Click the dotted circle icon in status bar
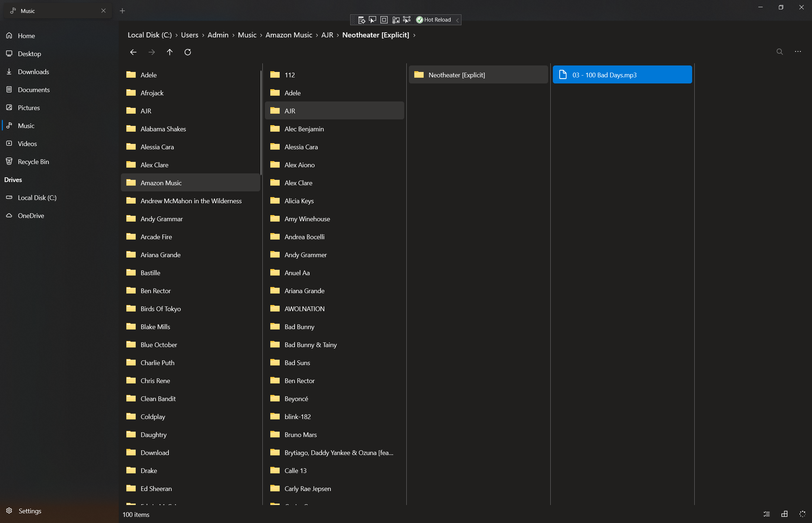Screen dimensions: 812x523 pyautogui.click(x=802, y=514)
